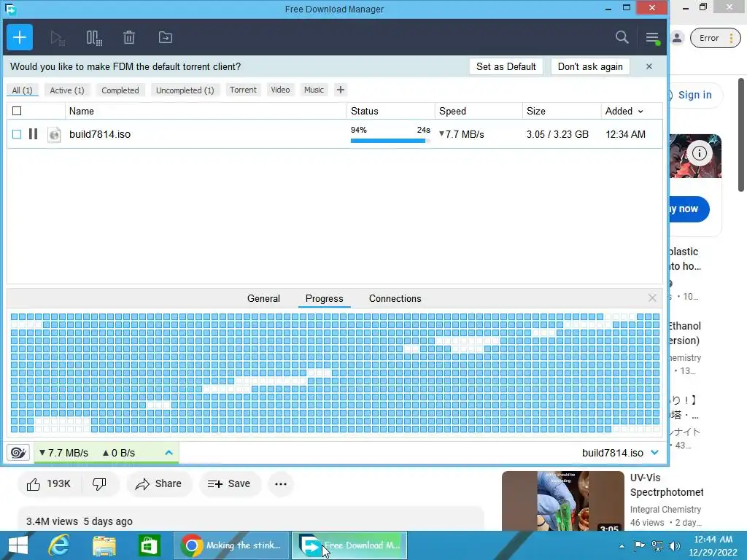Open Chrome Error menu chip
The image size is (747, 560).
pyautogui.click(x=715, y=38)
